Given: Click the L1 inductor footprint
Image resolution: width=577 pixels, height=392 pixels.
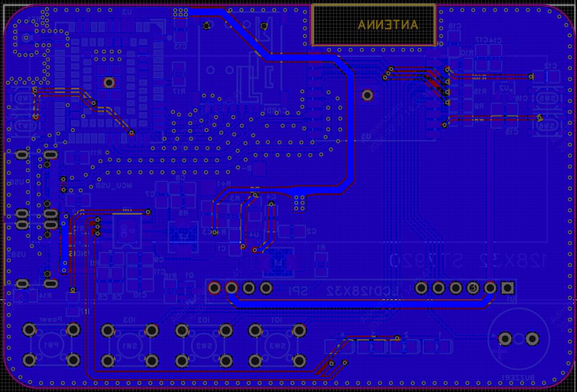Looking at the screenshot, I should [278, 262].
